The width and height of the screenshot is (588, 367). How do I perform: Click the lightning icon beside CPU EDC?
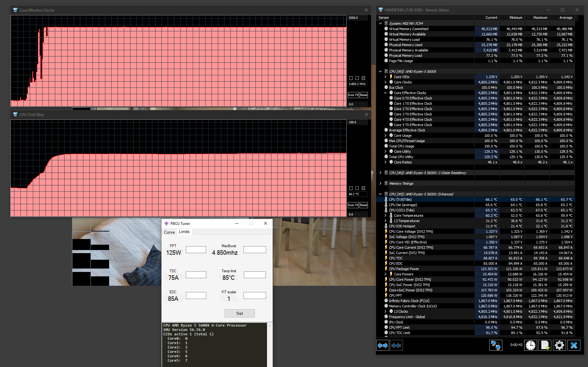386,263
